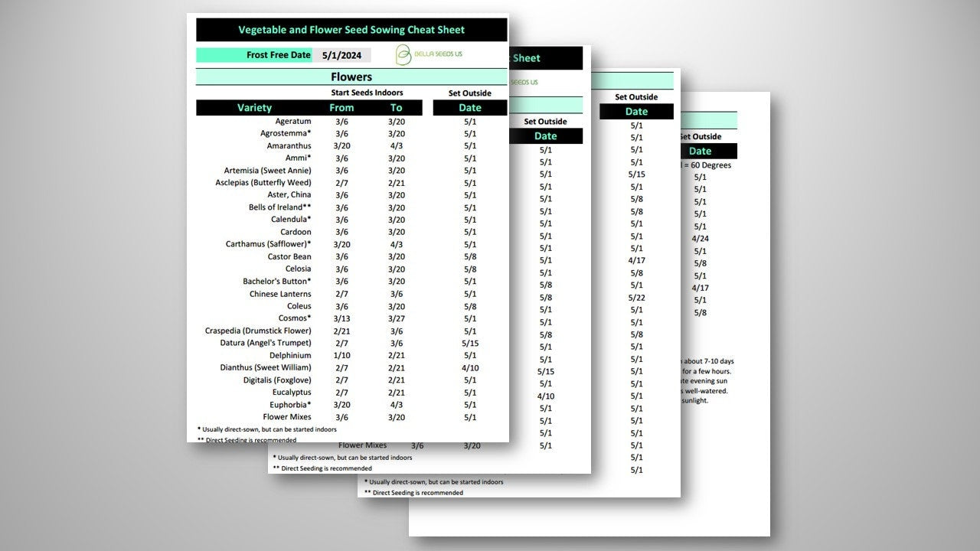This screenshot has width=980, height=551.
Task: Click the 4/24 date on the last page
Action: click(x=700, y=239)
